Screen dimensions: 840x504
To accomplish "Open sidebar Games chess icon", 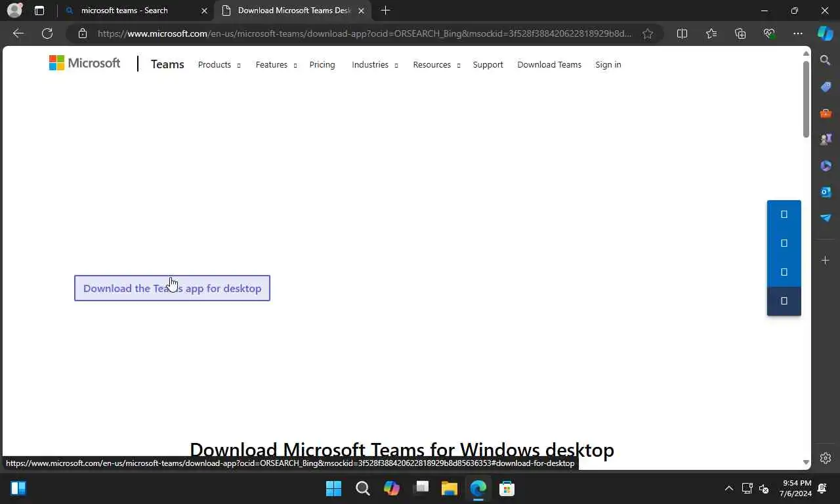I will click(826, 139).
